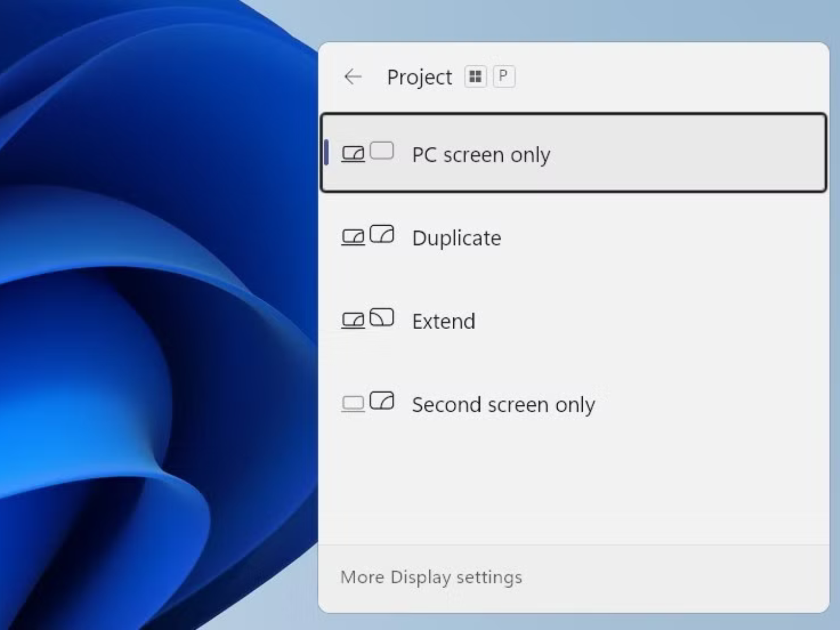Open More Display settings
Image resolution: width=840 pixels, height=630 pixels.
[x=431, y=577]
